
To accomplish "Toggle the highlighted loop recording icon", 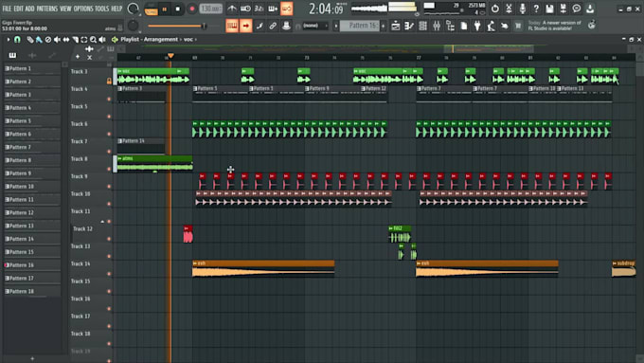I will click(287, 9).
